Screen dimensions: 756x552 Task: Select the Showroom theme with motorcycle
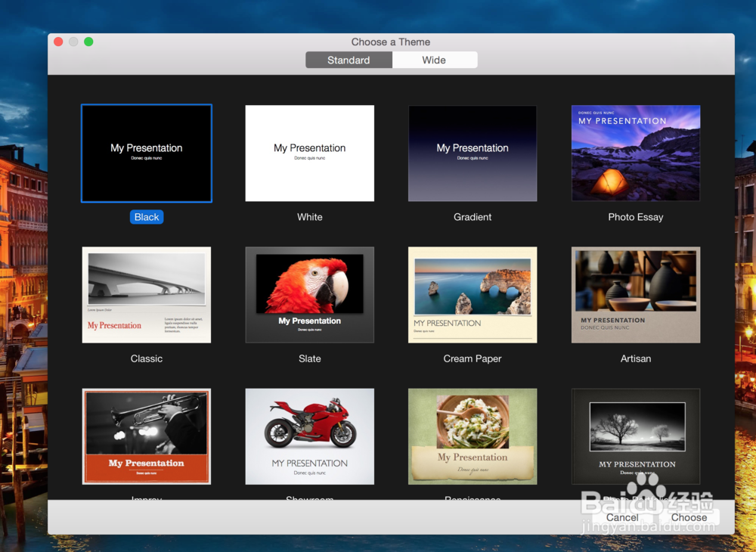[309, 436]
